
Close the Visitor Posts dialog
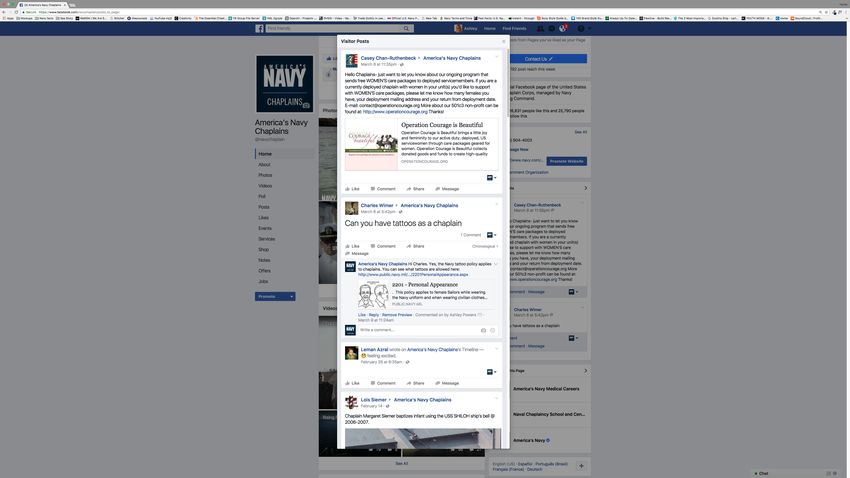[503, 41]
